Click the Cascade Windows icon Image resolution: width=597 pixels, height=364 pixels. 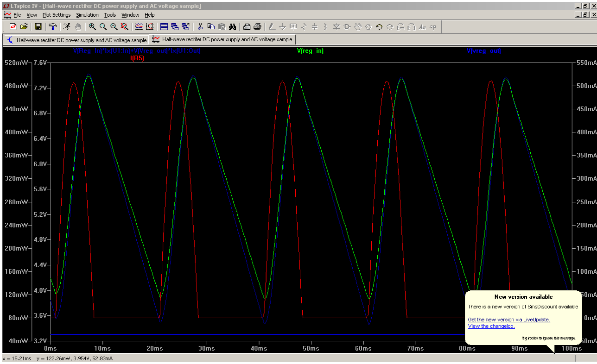click(175, 27)
